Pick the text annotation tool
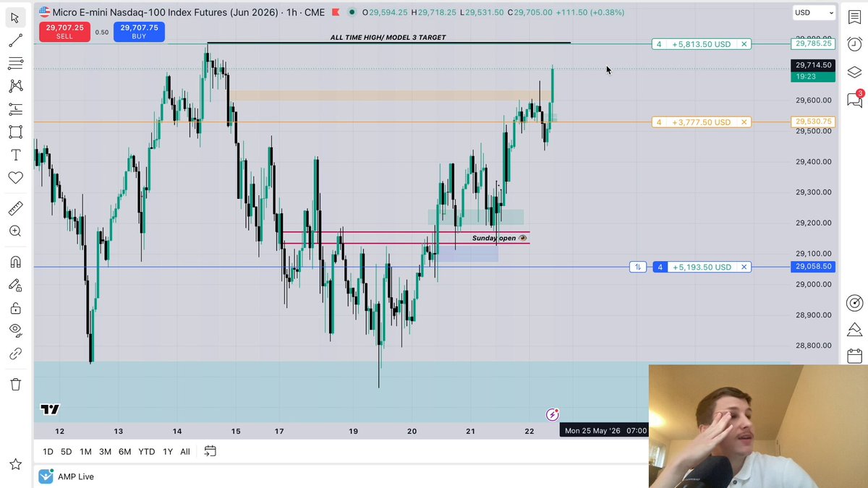Screen dimensions: 868x488 coord(15,155)
